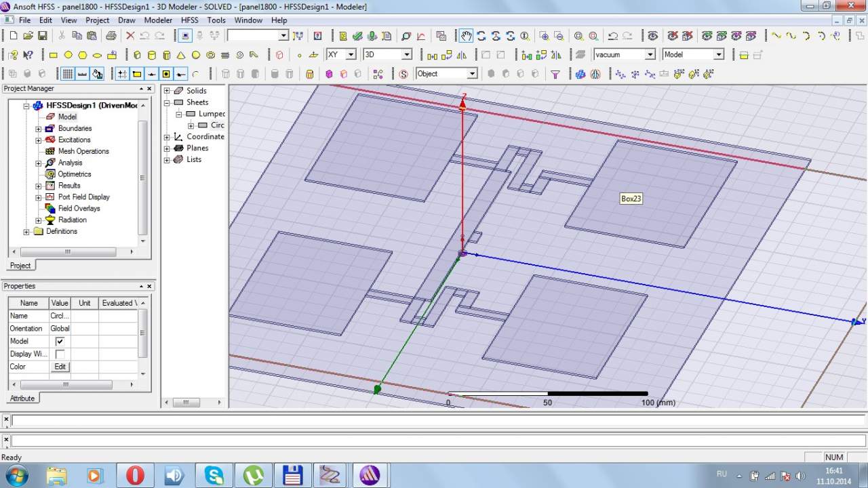The image size is (868, 488).
Task: Select the Draw cylinder tool
Action: click(152, 55)
